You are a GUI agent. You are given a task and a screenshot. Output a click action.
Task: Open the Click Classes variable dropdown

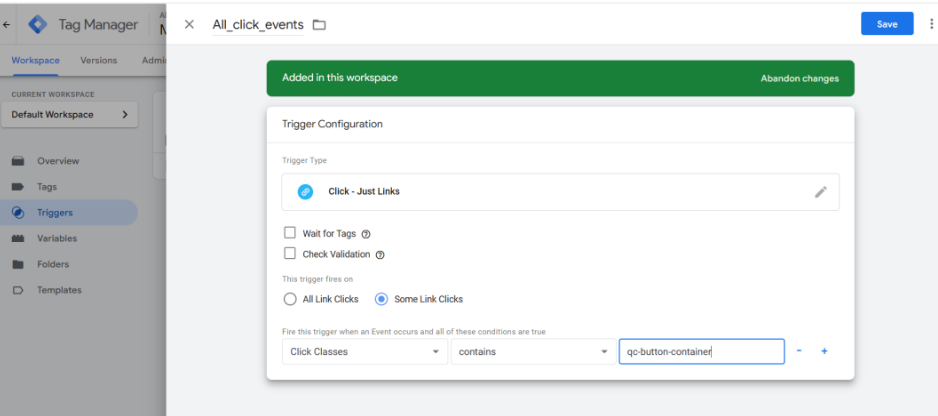[364, 352]
